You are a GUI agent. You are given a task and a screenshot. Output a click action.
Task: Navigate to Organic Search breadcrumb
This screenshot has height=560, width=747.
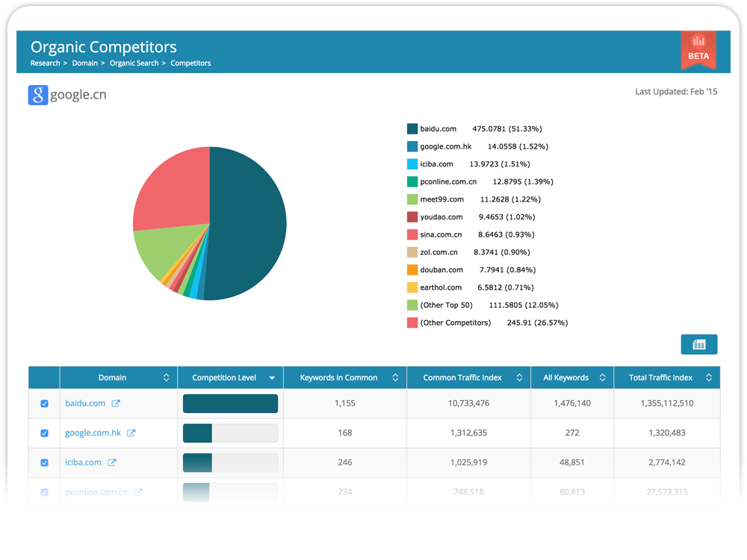click(134, 63)
